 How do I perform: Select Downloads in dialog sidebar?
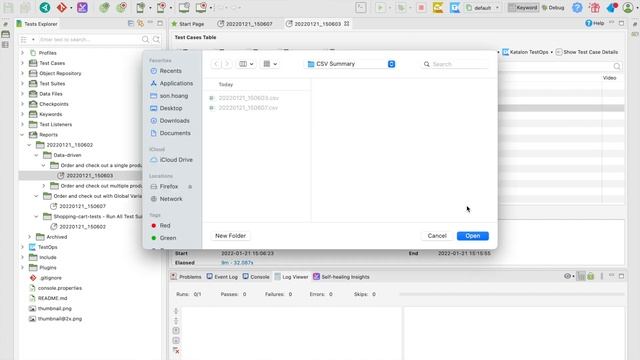[170, 121]
